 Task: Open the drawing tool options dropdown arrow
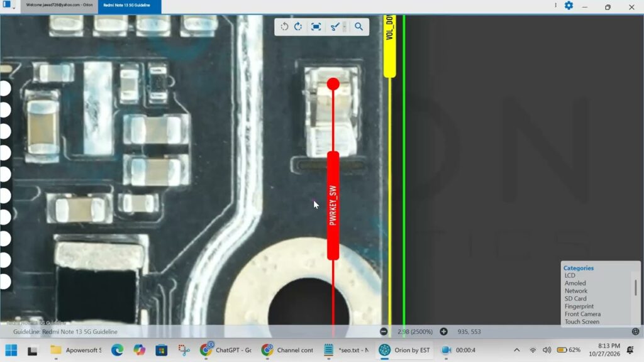345,26
